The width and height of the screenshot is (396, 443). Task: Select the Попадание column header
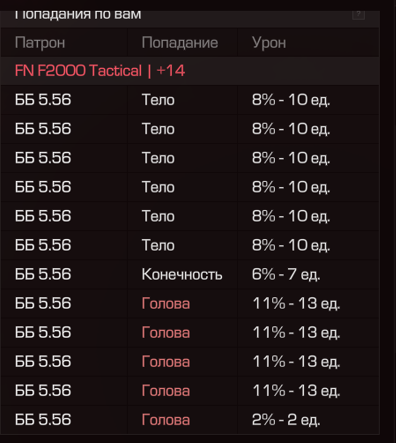coord(180,43)
